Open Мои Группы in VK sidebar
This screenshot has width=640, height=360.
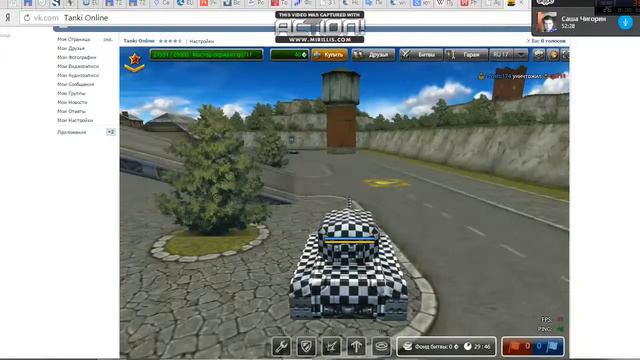click(x=71, y=93)
